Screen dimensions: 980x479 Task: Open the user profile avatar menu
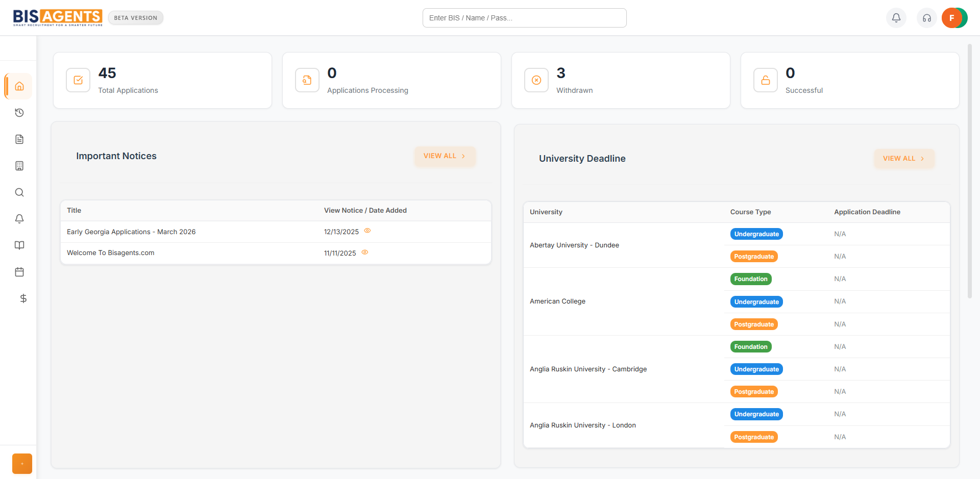click(953, 18)
